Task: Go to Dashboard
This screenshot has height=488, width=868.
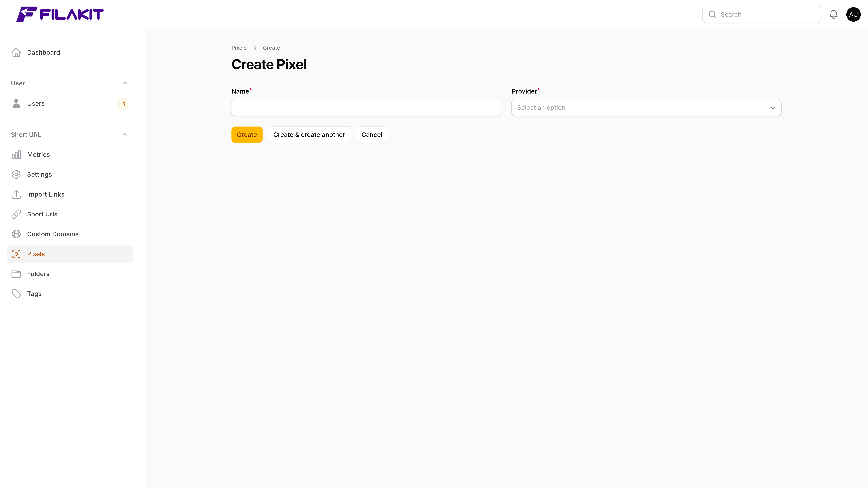Action: point(70,53)
